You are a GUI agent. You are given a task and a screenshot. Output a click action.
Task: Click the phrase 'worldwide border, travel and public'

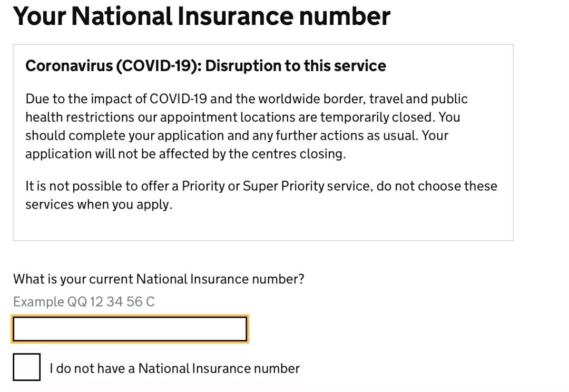tap(362, 99)
